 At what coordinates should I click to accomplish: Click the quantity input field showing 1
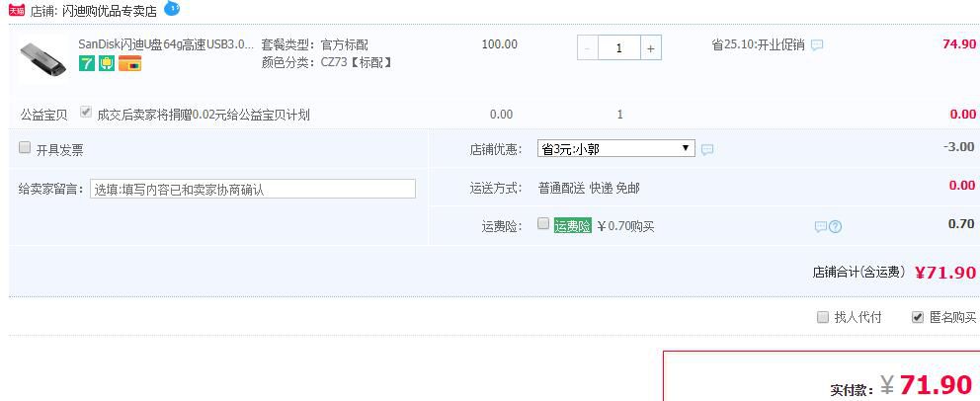click(x=619, y=48)
